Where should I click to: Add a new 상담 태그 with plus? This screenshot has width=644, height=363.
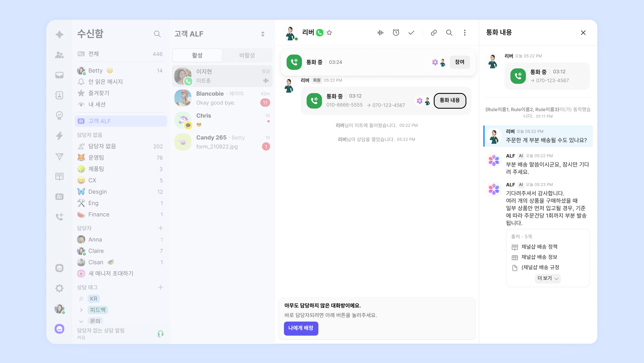point(161,287)
